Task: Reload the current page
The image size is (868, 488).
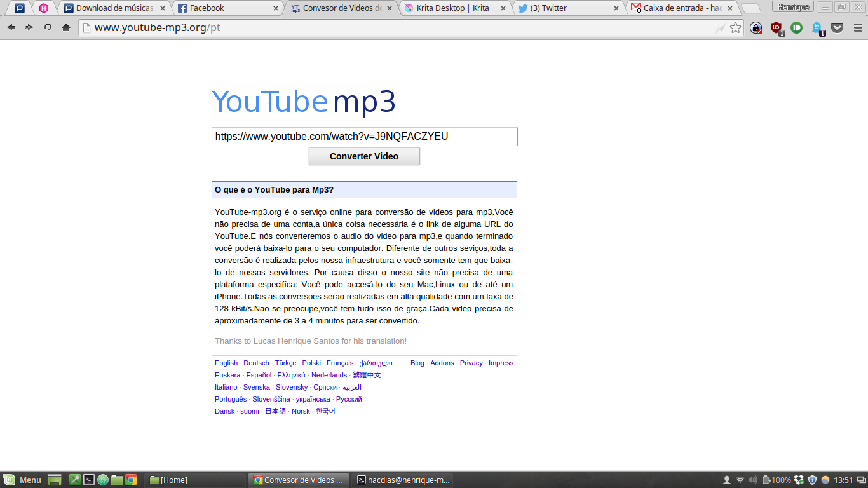Action: pos(47,27)
